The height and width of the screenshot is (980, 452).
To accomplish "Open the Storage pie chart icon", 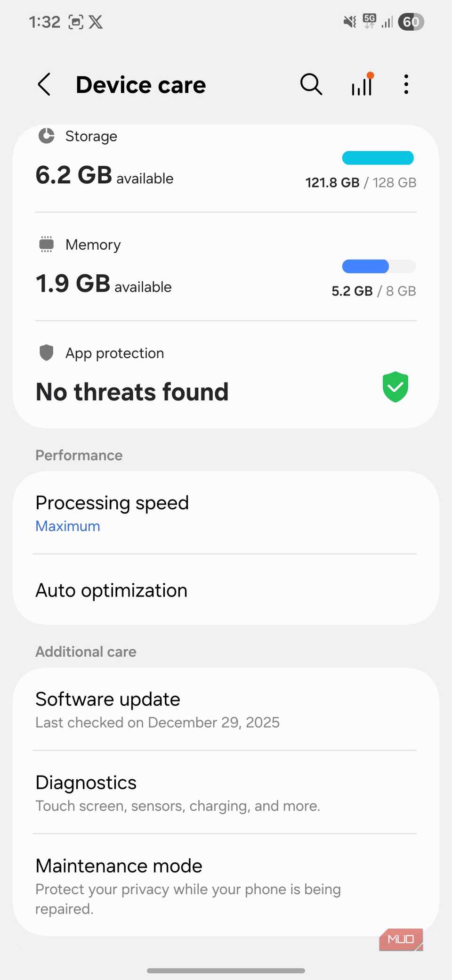I will [x=46, y=136].
